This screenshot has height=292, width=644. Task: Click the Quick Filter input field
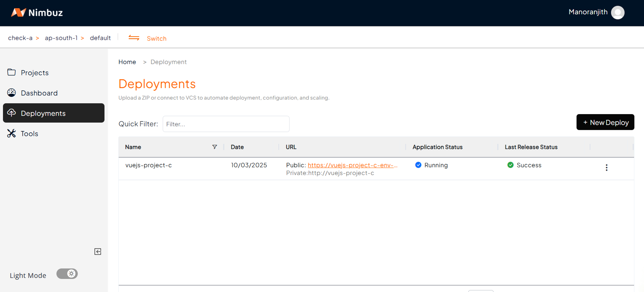226,124
